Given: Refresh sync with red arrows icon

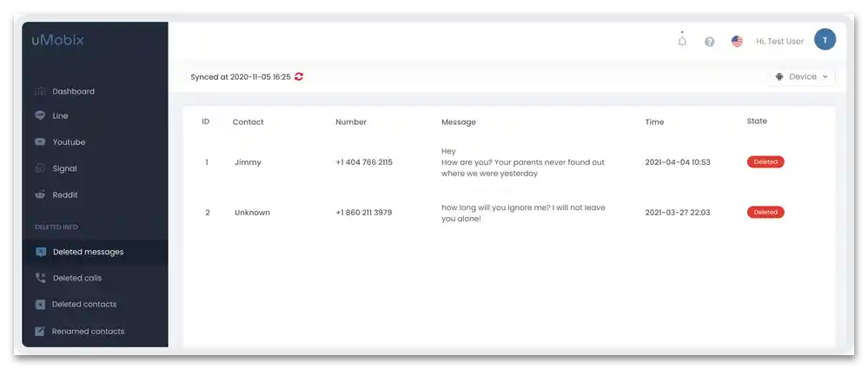Looking at the screenshot, I should pyautogui.click(x=299, y=77).
